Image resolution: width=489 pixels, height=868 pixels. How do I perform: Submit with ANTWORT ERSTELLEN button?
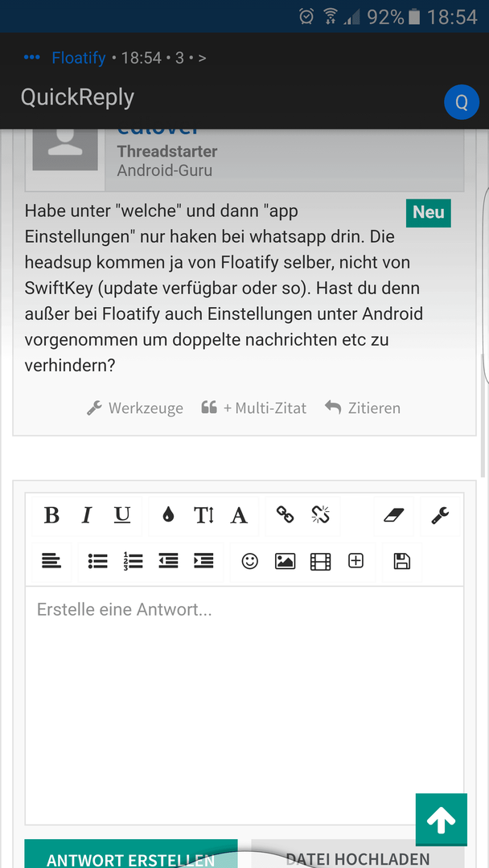(131, 854)
